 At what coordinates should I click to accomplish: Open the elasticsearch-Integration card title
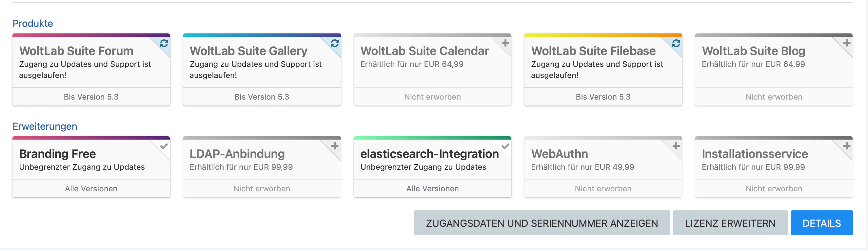tap(429, 154)
